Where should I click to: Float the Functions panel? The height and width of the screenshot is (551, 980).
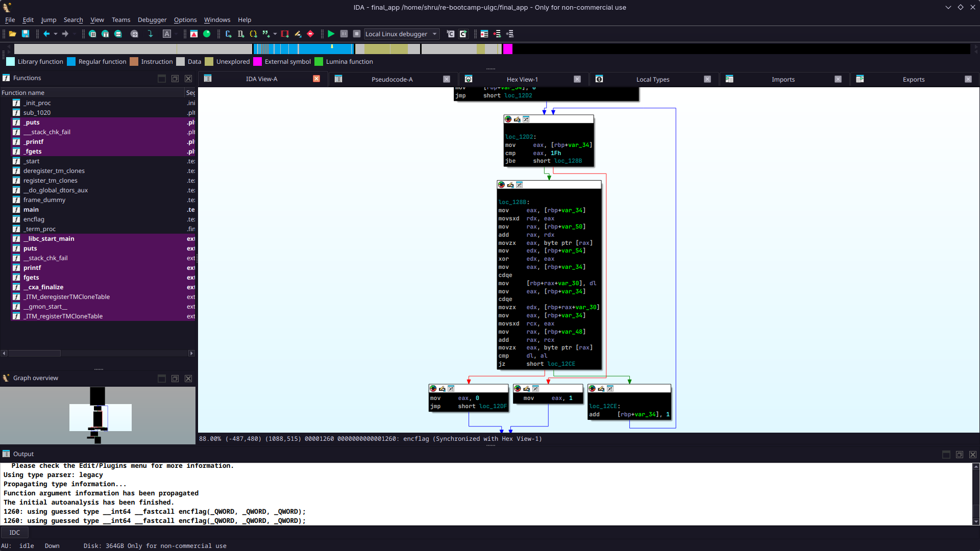coord(175,79)
